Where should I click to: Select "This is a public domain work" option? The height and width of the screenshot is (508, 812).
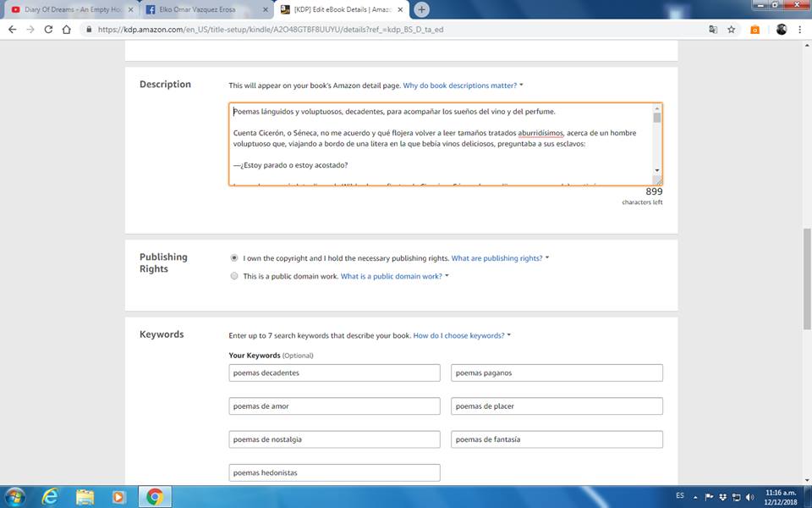click(x=234, y=276)
